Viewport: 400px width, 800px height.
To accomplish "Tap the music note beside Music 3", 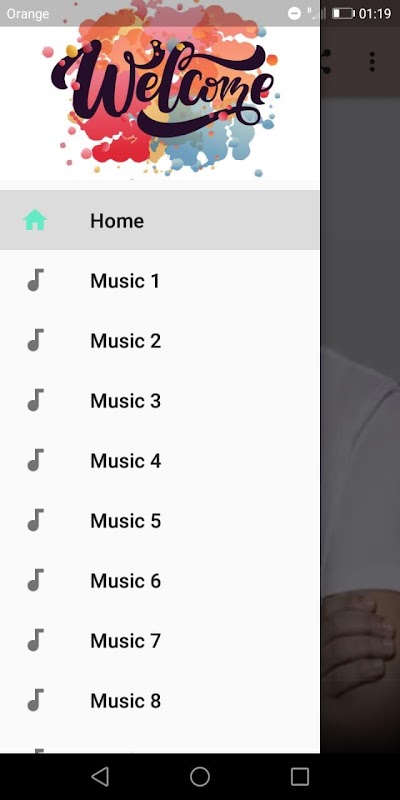I will [x=35, y=401].
